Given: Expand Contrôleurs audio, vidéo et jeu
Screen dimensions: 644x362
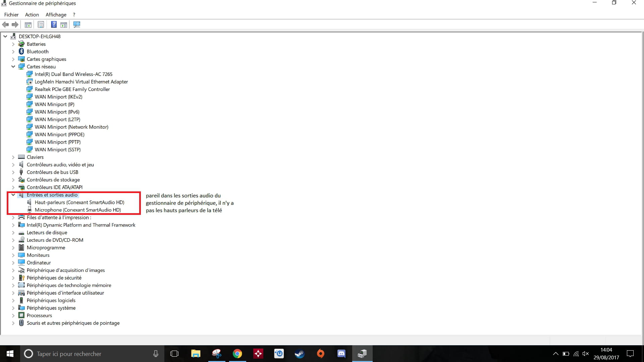Looking at the screenshot, I should click(x=13, y=165).
